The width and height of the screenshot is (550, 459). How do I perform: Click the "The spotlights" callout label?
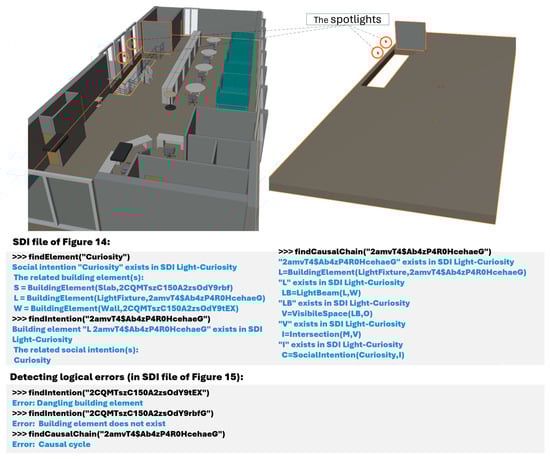point(347,19)
